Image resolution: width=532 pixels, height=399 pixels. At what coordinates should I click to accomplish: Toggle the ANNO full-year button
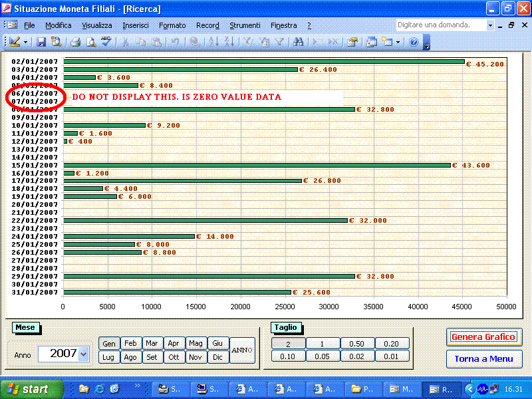(x=242, y=350)
